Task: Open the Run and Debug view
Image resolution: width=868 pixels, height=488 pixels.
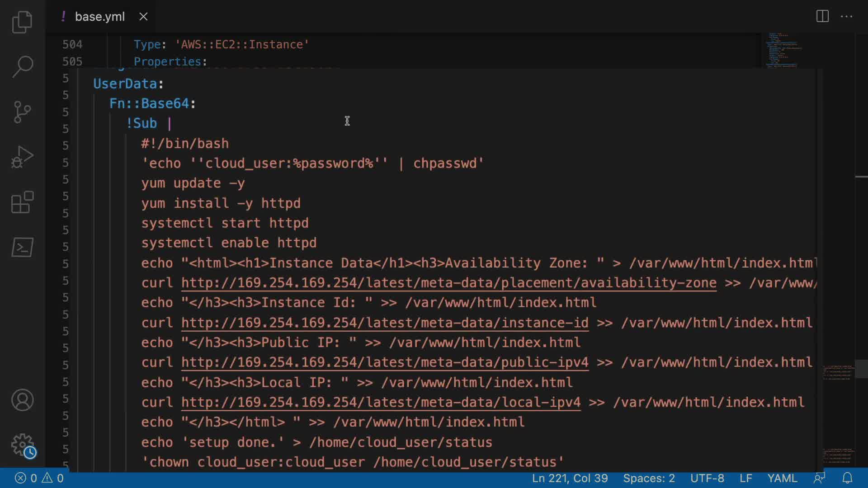Action: pyautogui.click(x=22, y=157)
